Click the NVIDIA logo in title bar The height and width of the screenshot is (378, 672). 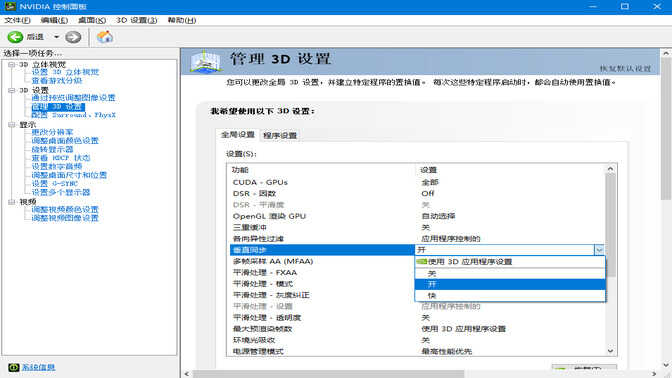click(10, 6)
